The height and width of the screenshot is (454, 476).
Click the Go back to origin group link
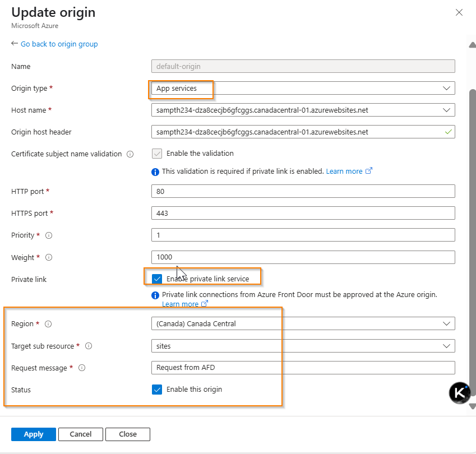[59, 44]
